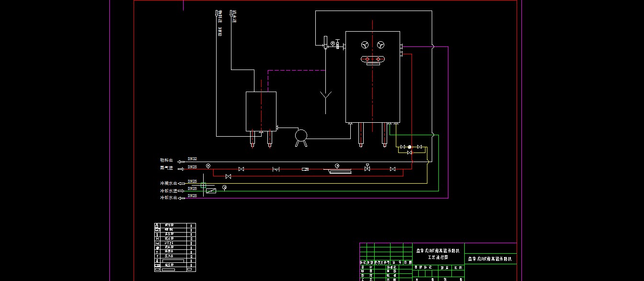Pick the red circle trap in the yellow valve loop
644x281 pixels.
click(x=409, y=147)
